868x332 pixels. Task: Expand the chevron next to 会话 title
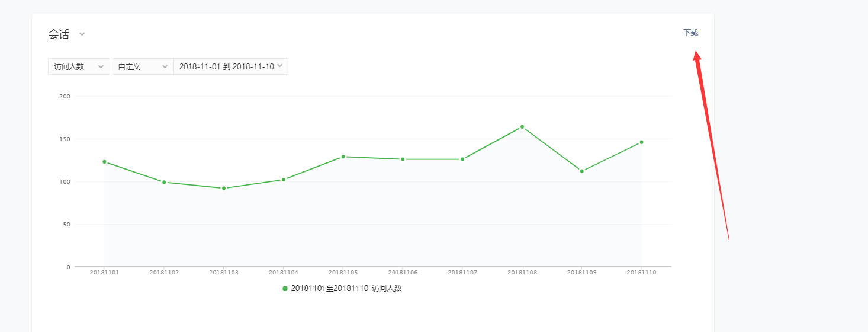(x=82, y=34)
